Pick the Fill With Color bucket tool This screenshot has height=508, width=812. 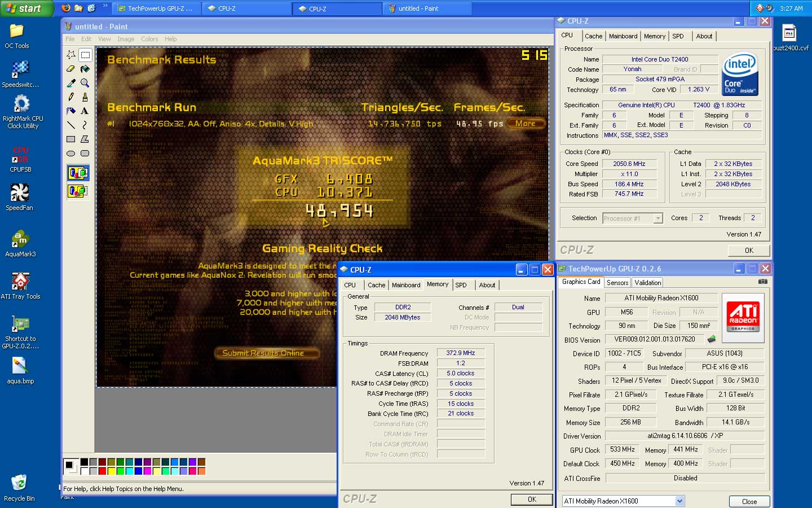[85, 69]
